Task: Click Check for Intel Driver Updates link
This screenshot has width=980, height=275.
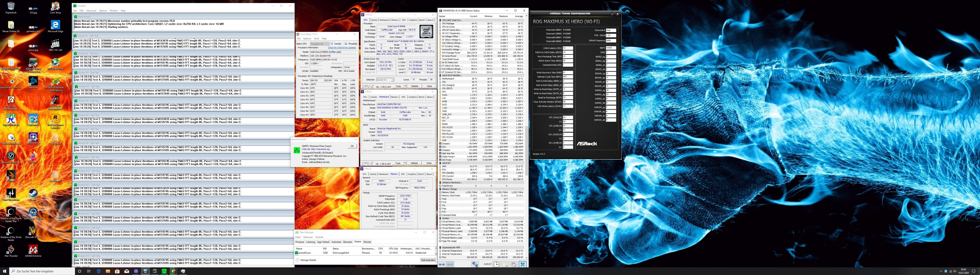Action: pyautogui.click(x=342, y=48)
